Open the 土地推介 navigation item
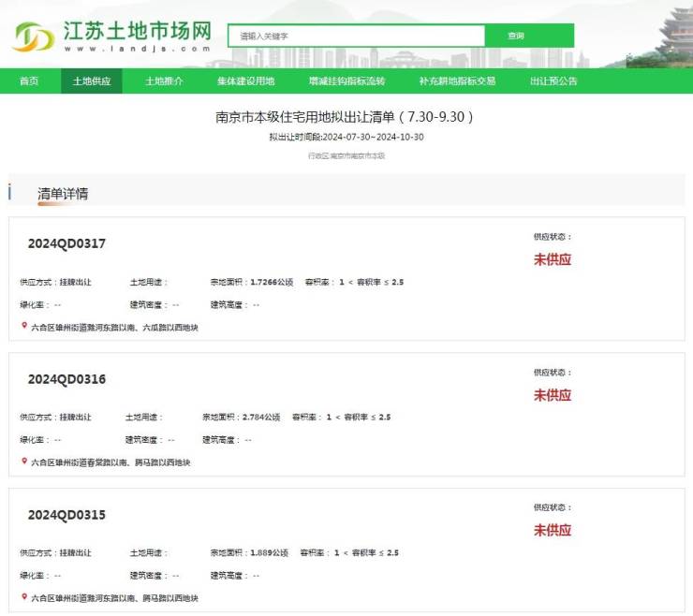The image size is (693, 616). [x=164, y=81]
